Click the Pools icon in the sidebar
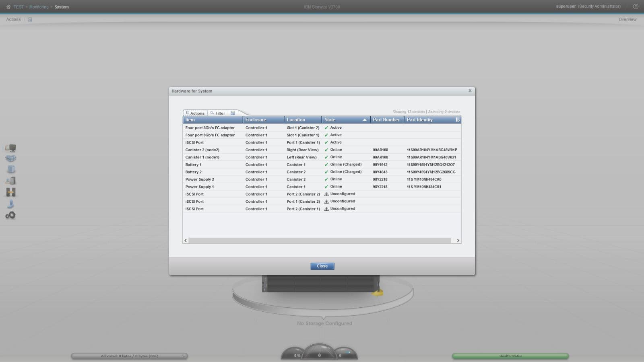 coord(10,158)
